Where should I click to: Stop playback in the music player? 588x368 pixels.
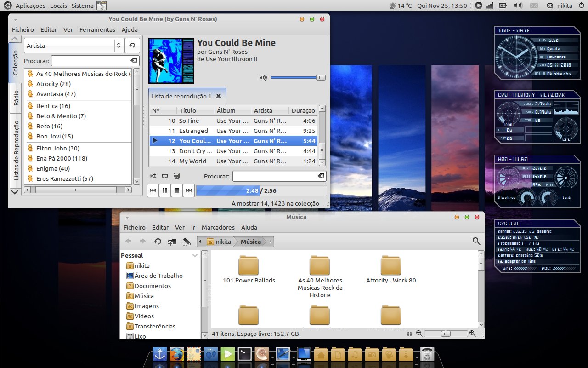point(177,190)
